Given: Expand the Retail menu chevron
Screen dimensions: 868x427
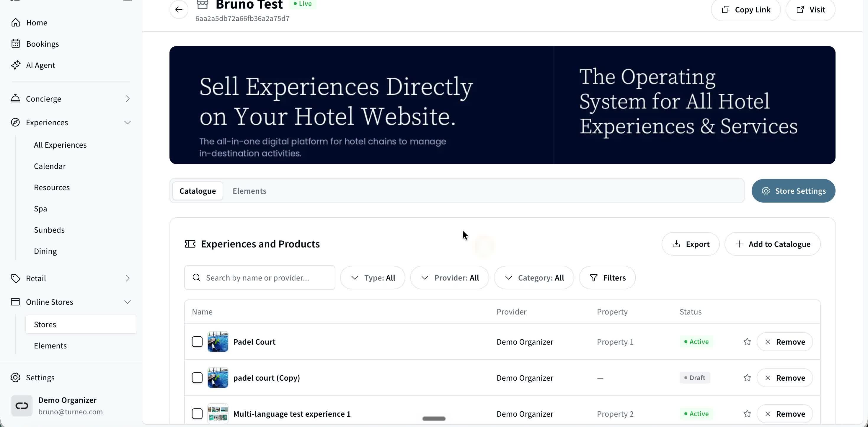Looking at the screenshot, I should [x=128, y=278].
